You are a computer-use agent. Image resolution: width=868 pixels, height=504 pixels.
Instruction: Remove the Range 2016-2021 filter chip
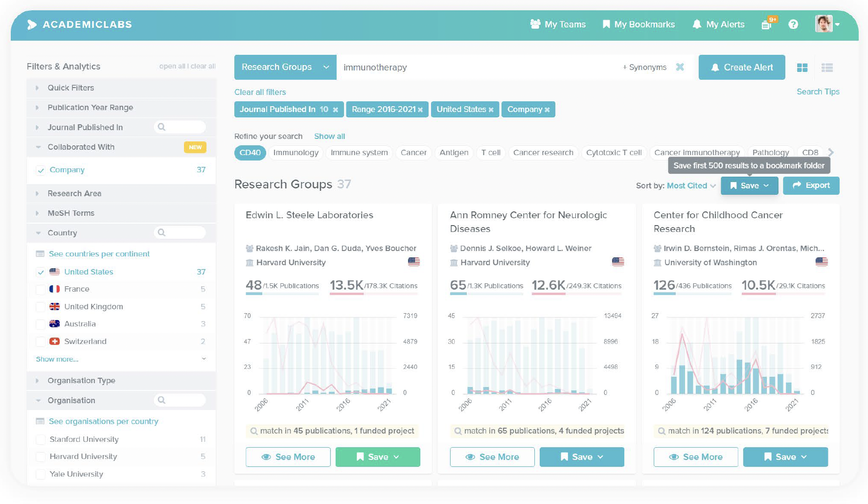pyautogui.click(x=420, y=110)
